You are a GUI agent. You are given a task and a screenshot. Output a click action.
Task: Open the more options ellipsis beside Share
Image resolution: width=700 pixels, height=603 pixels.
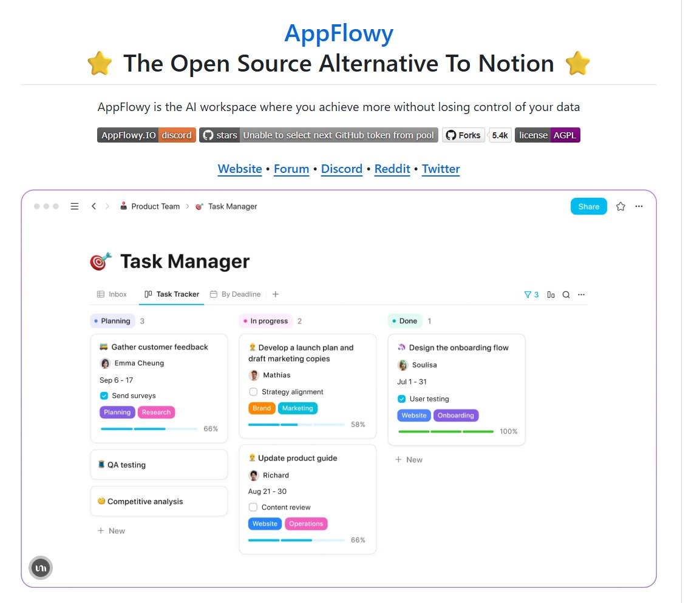(x=639, y=206)
